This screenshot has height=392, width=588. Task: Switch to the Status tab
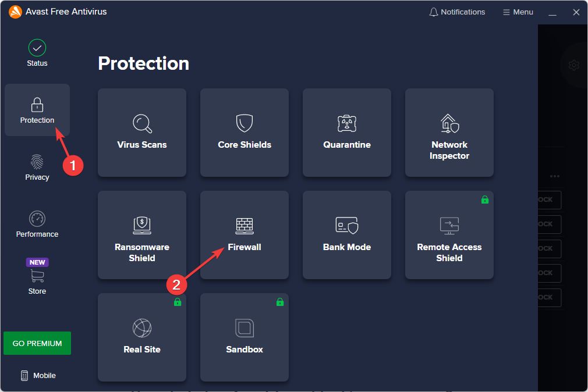[37, 53]
